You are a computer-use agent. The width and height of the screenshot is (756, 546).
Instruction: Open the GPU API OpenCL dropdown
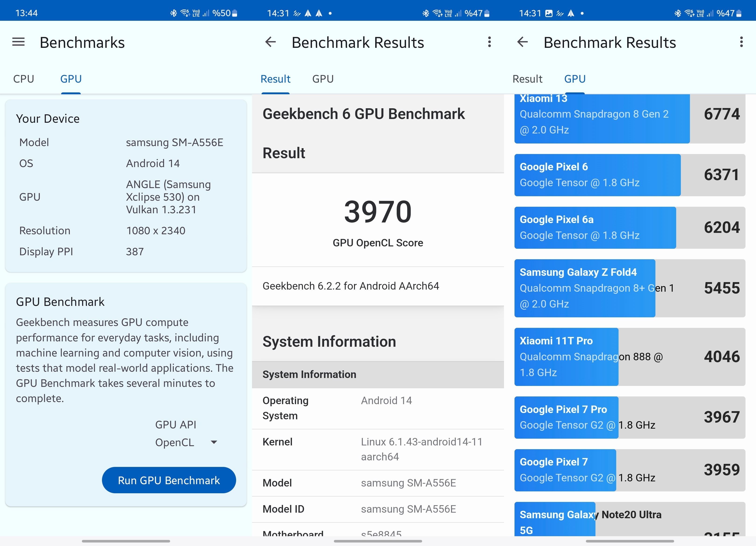click(186, 442)
